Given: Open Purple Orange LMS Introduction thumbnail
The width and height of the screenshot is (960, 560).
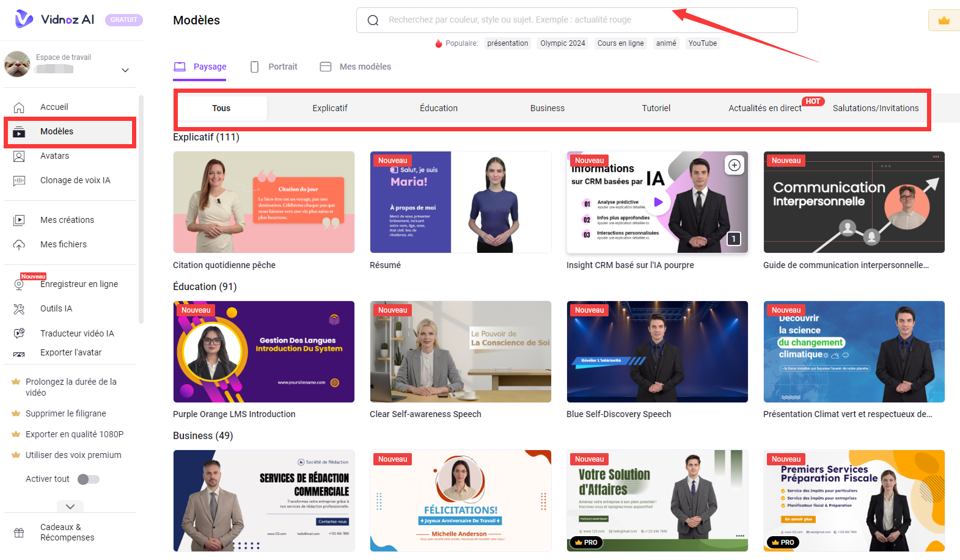Looking at the screenshot, I should tap(264, 352).
